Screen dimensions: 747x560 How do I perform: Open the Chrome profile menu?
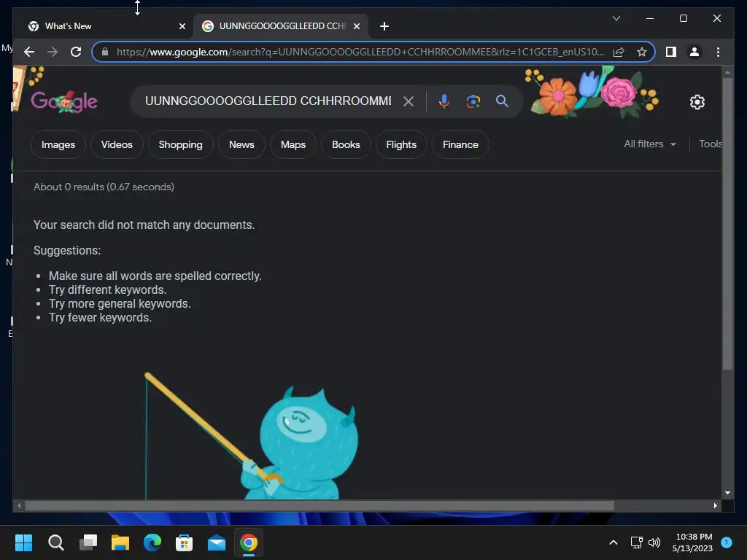click(694, 52)
